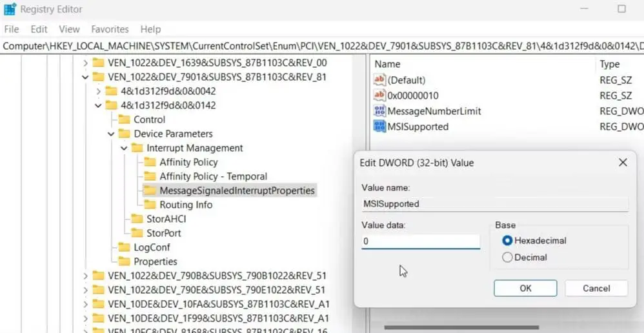Click the Interrupt Management folder icon

137,148
